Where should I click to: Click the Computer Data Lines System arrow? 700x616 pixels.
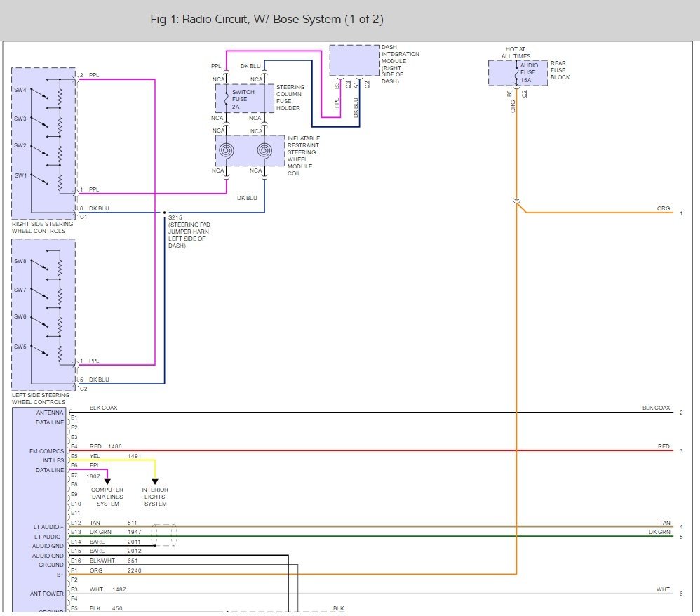(x=107, y=481)
